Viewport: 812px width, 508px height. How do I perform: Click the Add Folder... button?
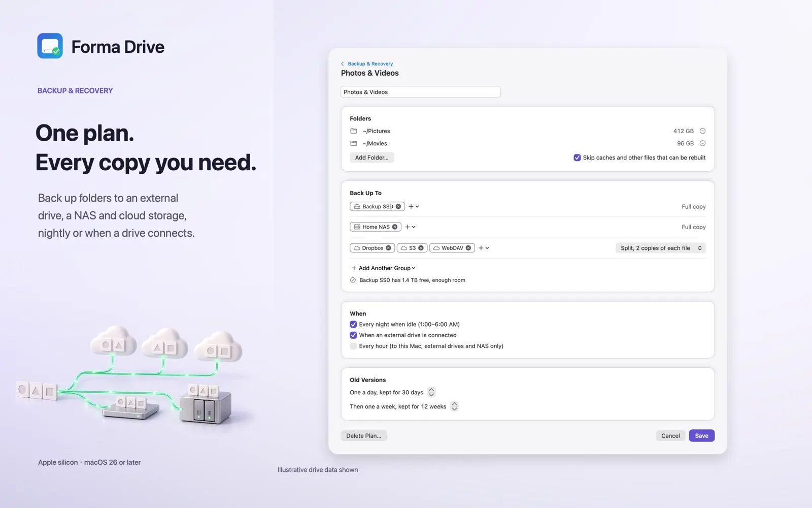click(x=371, y=157)
